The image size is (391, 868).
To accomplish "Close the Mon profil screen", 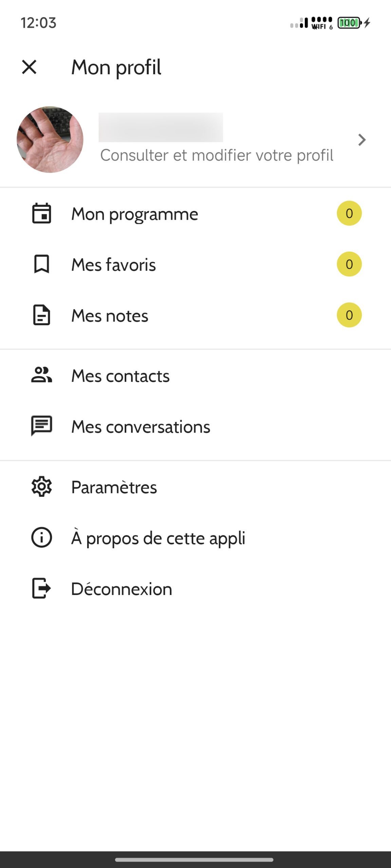I will pyautogui.click(x=29, y=67).
